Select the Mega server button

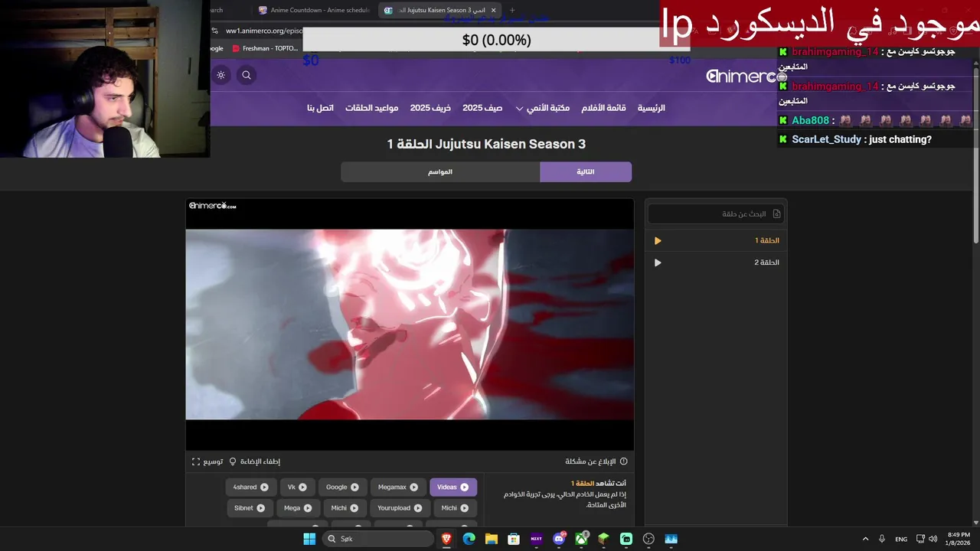[298, 508]
